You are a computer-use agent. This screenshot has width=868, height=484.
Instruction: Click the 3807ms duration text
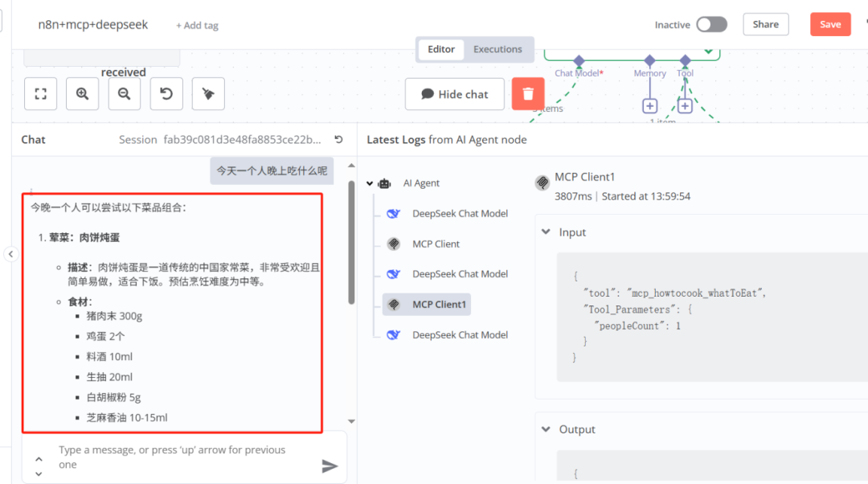pyautogui.click(x=573, y=197)
